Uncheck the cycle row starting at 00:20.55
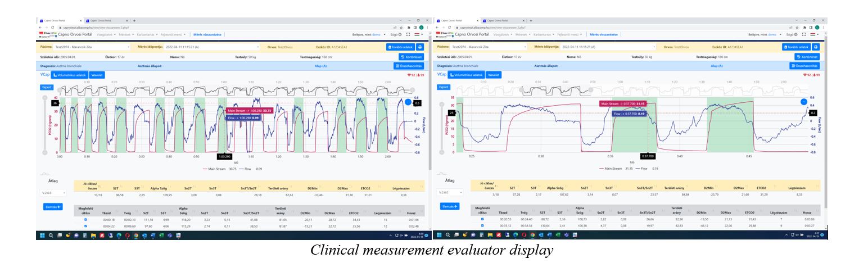 tap(482, 219)
